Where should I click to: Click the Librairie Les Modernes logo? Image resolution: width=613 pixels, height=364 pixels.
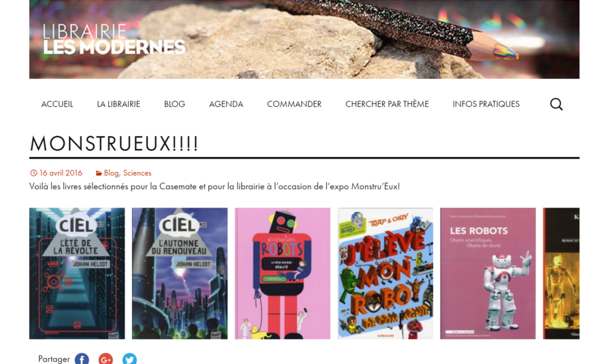pos(114,39)
